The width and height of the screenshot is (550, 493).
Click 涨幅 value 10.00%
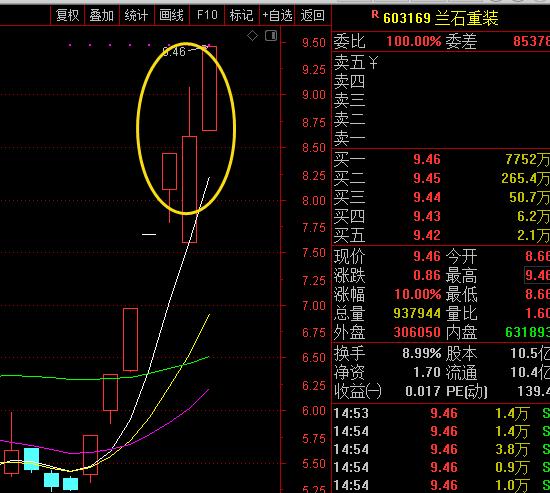tap(417, 294)
